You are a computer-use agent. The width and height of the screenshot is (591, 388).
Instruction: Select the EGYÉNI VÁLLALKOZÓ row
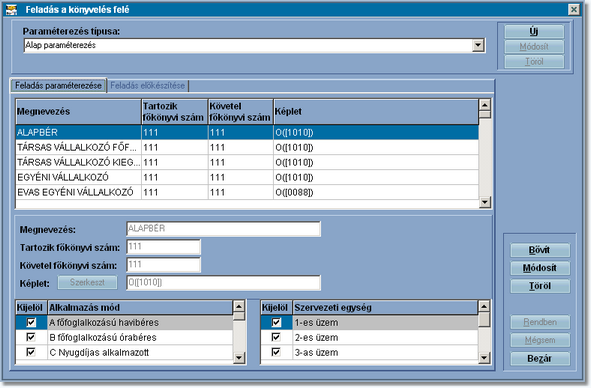(x=247, y=177)
